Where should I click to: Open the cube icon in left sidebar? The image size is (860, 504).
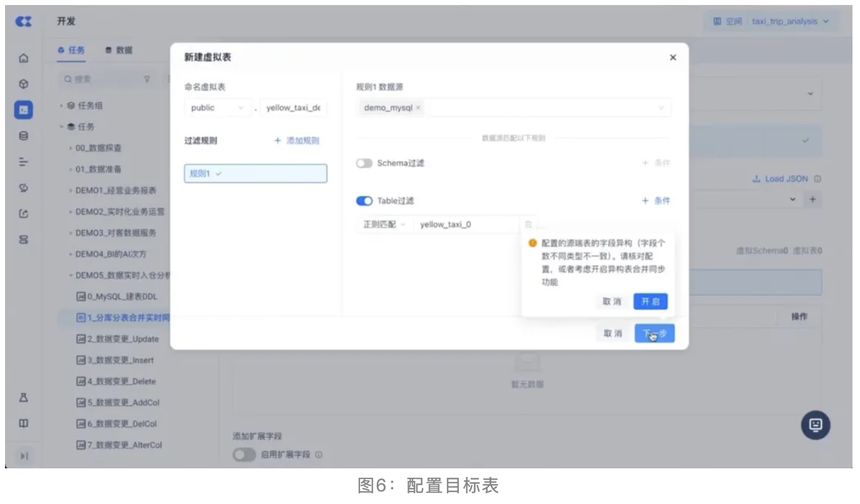(x=24, y=84)
